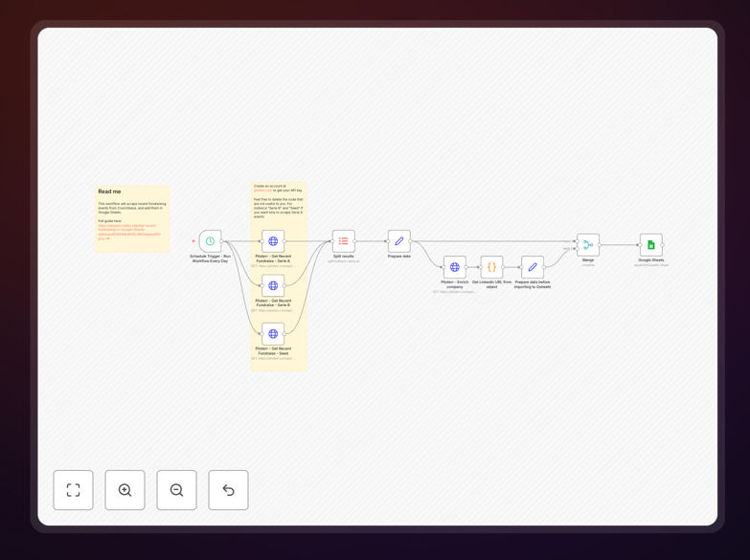
Task: Select the Get LinkedIn URL code node
Action: (x=491, y=267)
